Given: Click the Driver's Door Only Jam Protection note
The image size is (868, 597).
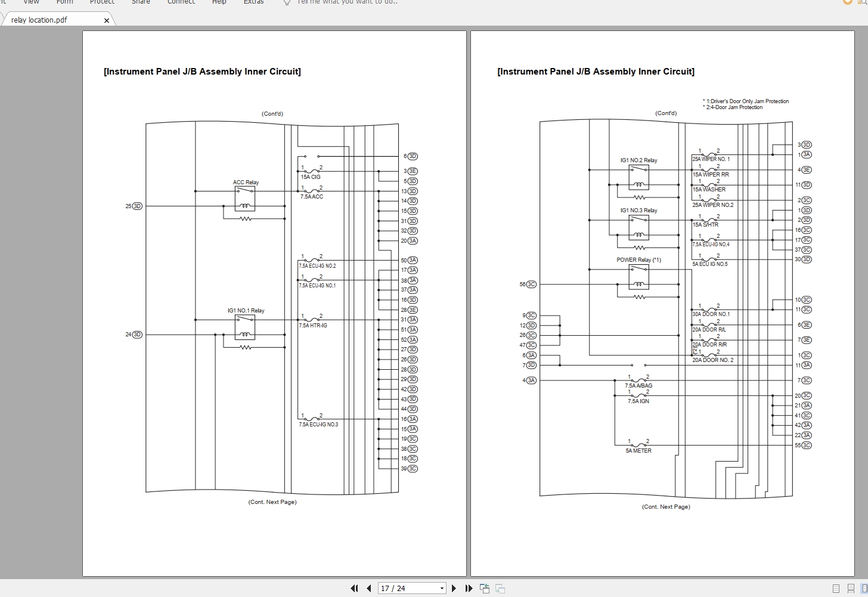Looking at the screenshot, I should pos(746,101).
